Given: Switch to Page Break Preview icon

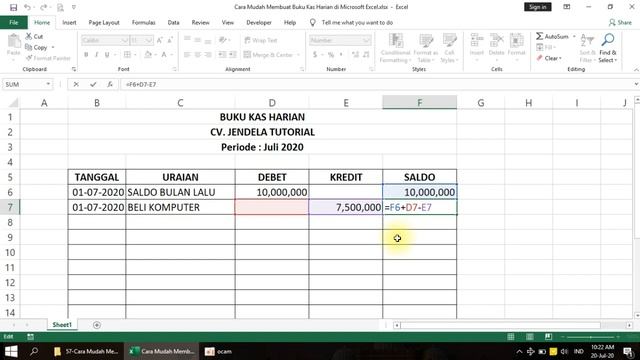Looking at the screenshot, I should [x=548, y=337].
